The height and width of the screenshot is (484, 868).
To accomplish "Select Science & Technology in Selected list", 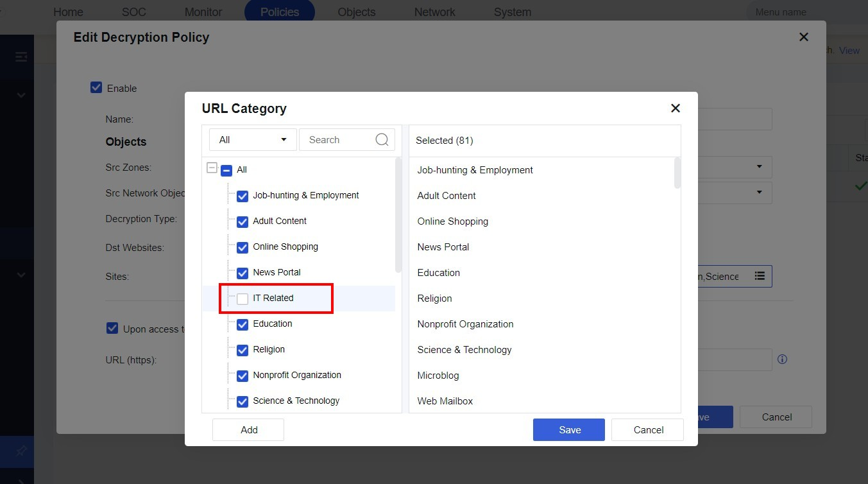I will 464,350.
